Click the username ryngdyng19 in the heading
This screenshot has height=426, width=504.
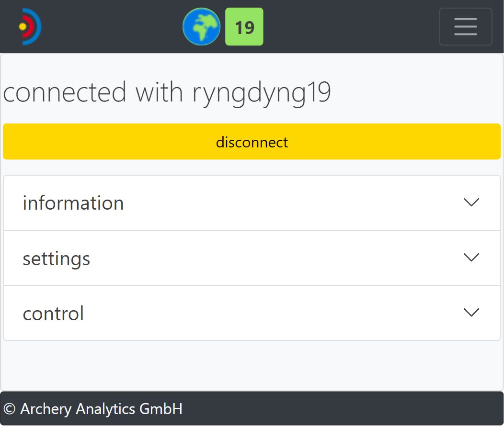click(x=262, y=93)
